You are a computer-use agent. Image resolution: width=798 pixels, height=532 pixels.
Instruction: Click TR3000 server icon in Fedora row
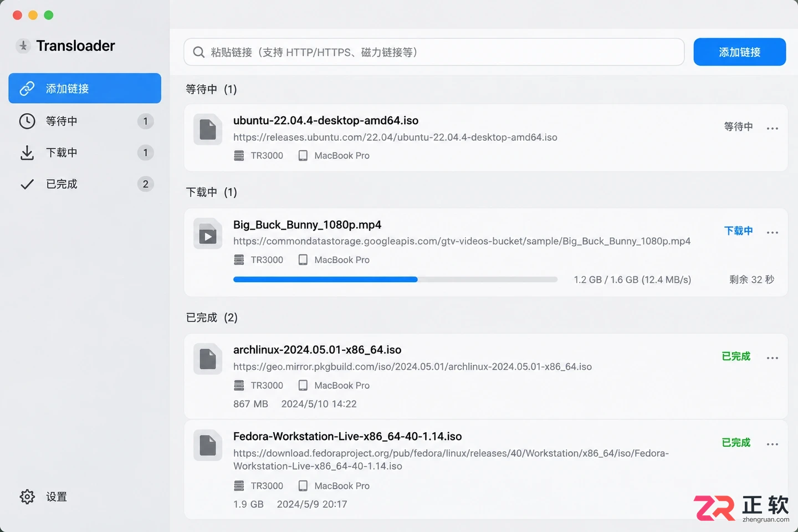click(x=239, y=486)
